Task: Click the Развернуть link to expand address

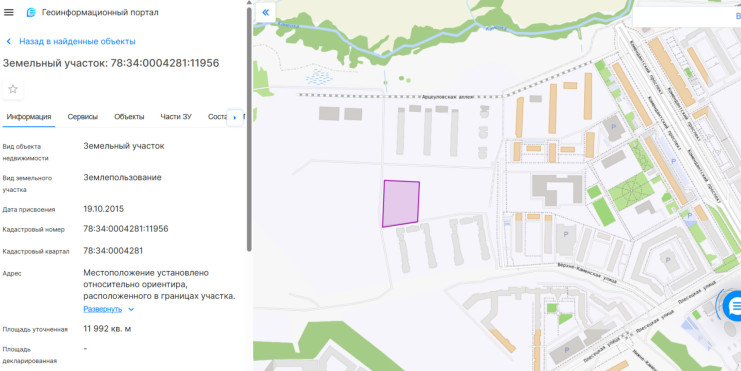Action: coord(103,309)
